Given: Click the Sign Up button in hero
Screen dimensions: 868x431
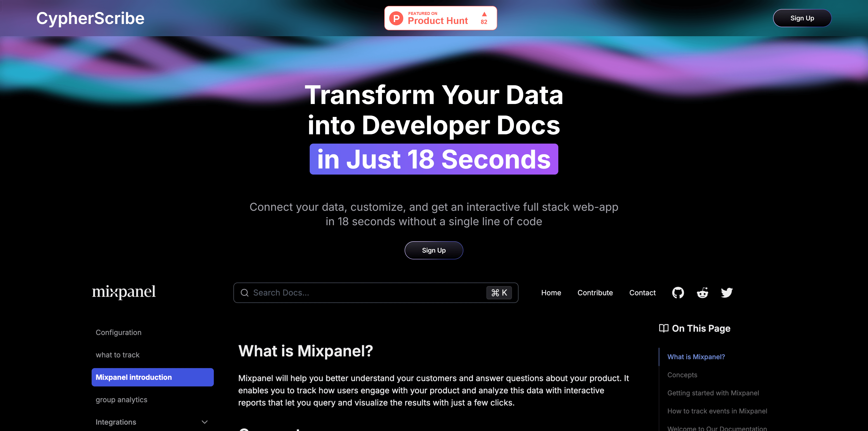Looking at the screenshot, I should coord(434,250).
